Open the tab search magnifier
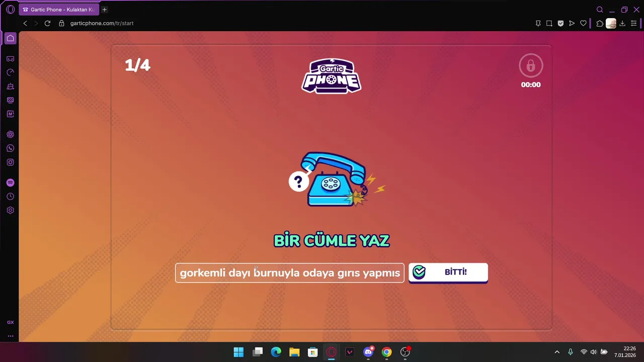 (x=600, y=10)
